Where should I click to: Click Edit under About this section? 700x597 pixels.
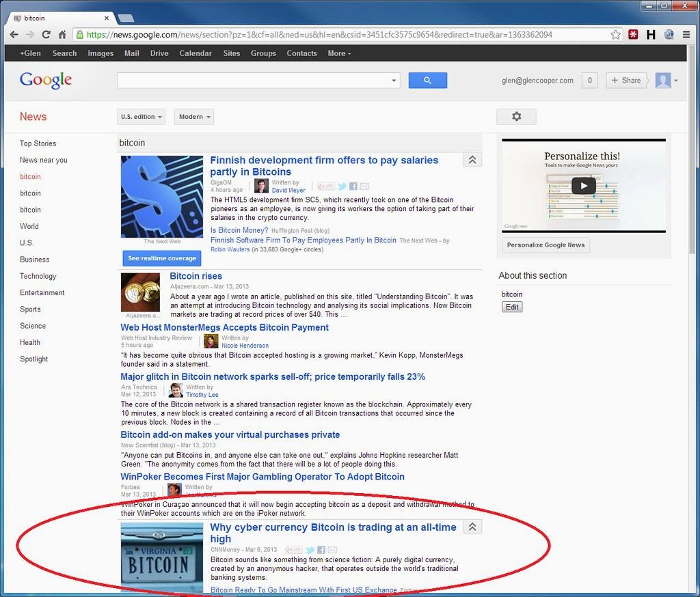pos(512,307)
